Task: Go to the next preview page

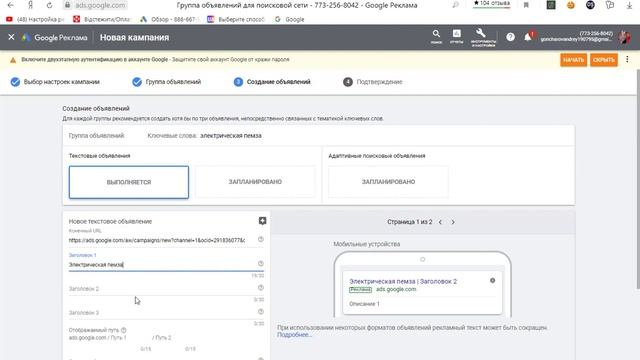Action: click(x=453, y=222)
